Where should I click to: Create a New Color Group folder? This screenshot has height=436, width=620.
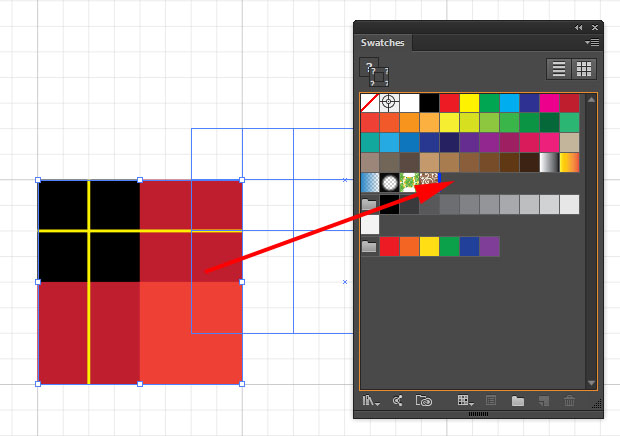click(x=518, y=401)
